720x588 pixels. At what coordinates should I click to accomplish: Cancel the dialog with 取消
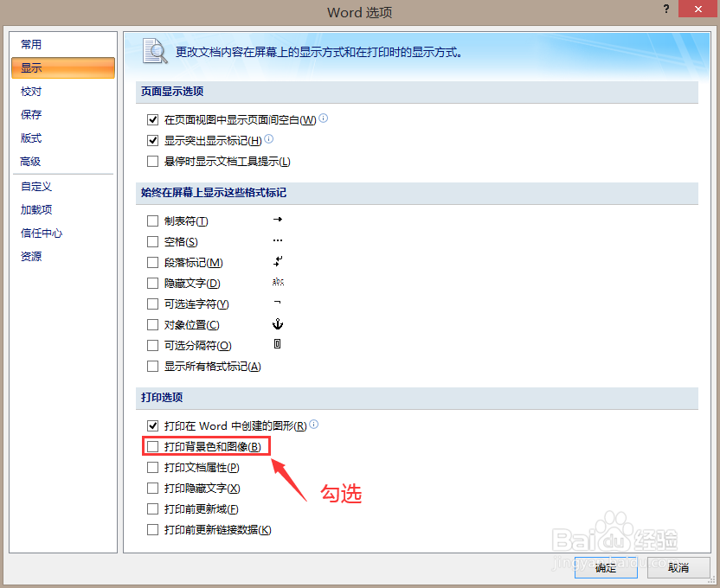pos(678,568)
